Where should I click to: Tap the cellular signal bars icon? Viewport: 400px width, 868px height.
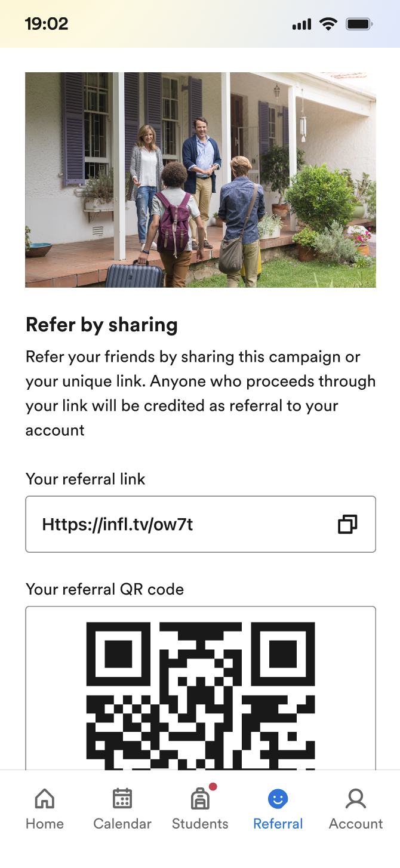[301, 24]
